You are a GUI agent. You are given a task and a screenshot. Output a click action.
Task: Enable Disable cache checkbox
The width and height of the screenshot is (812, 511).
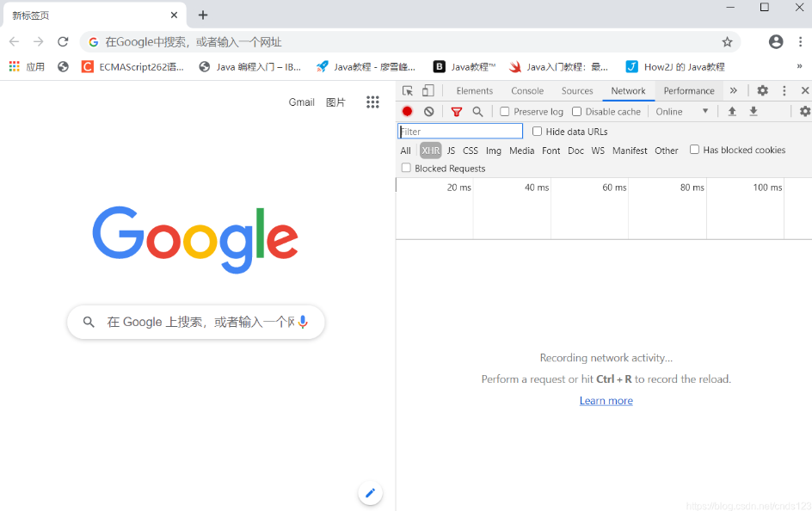(x=576, y=111)
